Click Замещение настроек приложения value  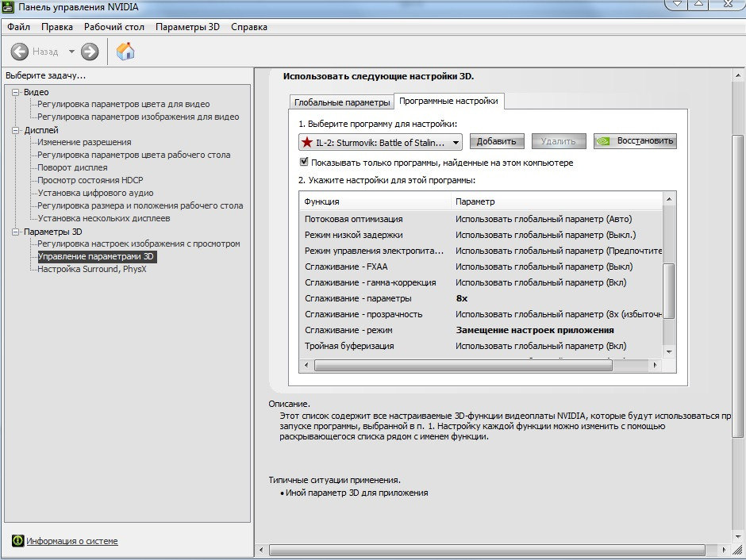(535, 330)
